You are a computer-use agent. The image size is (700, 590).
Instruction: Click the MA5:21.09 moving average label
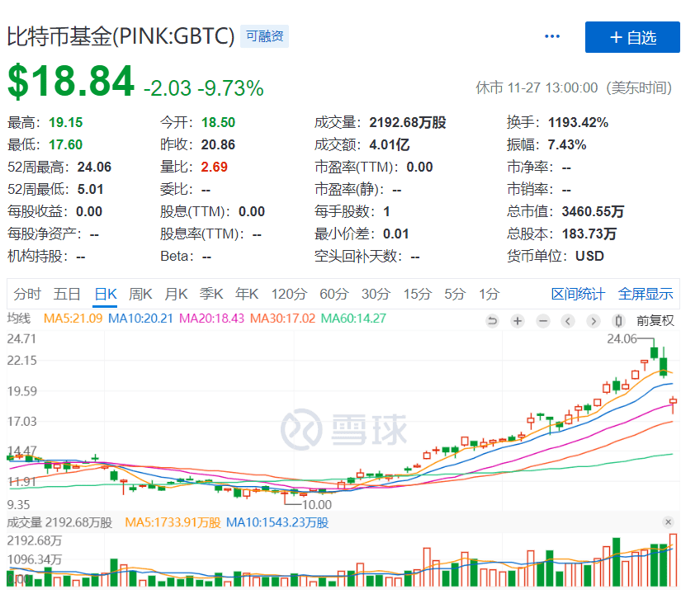pos(73,319)
